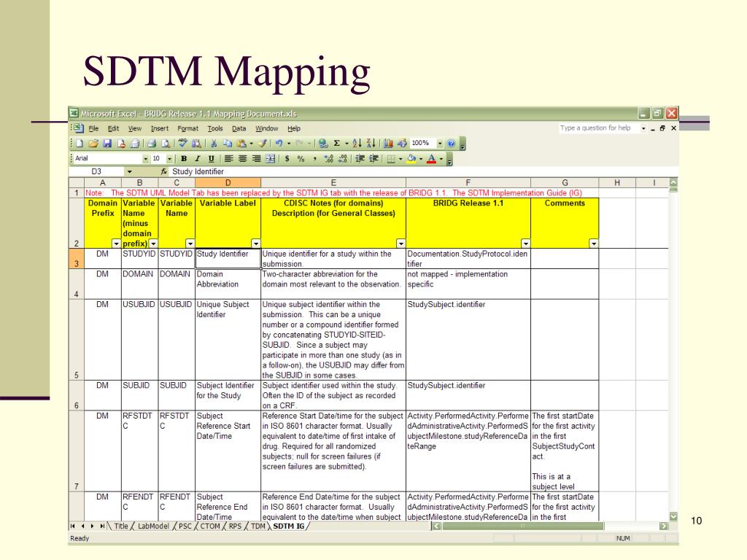Open the Borders button dropdown
Image resolution: width=747 pixels, height=560 pixels.
click(400, 158)
